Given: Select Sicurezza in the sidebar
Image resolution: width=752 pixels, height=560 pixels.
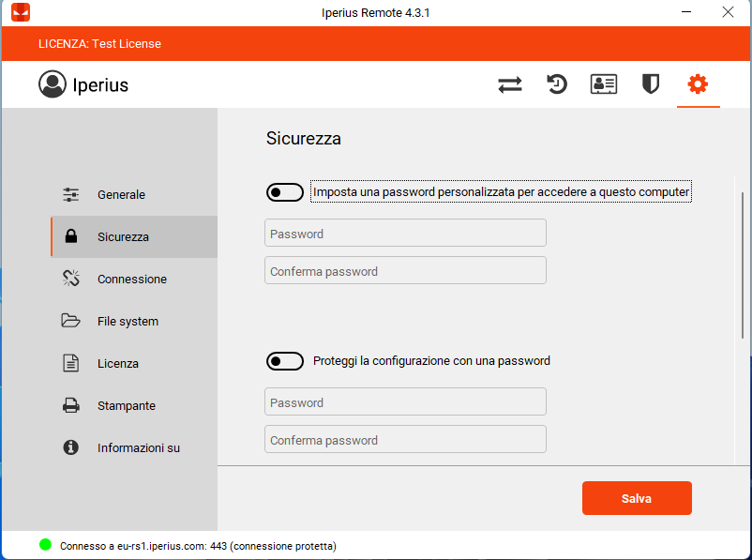Looking at the screenshot, I should (123, 237).
